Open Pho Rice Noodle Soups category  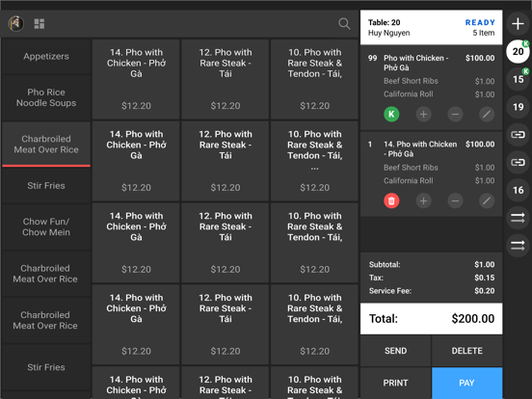[46, 97]
